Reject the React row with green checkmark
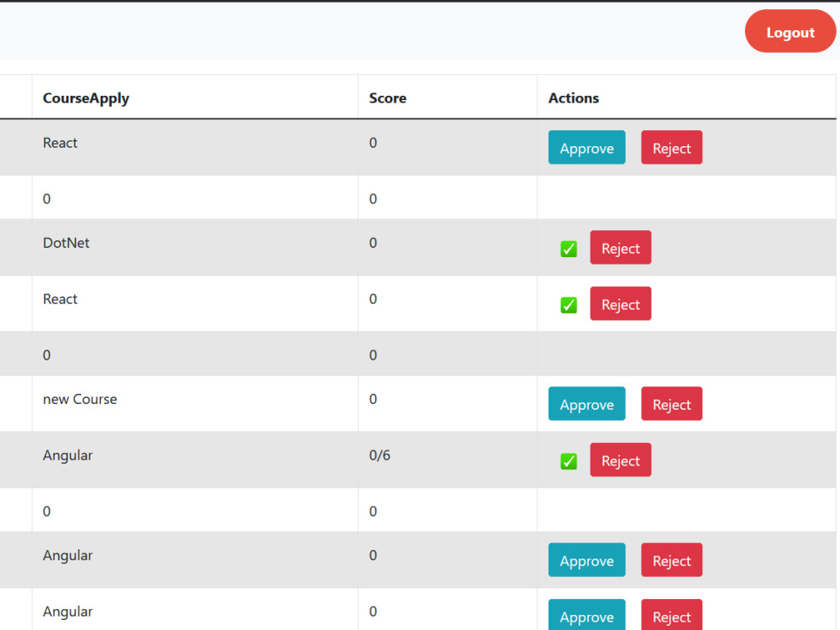Screen dimensions: 840x630 click(621, 304)
